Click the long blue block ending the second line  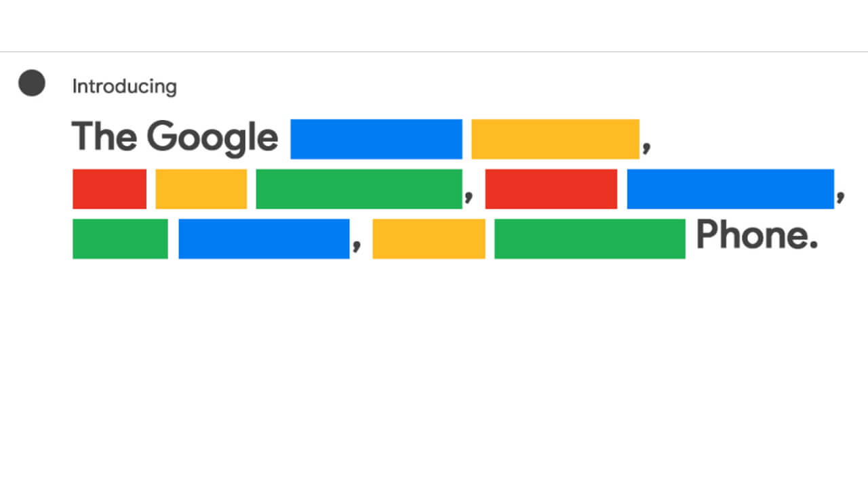coord(730,189)
